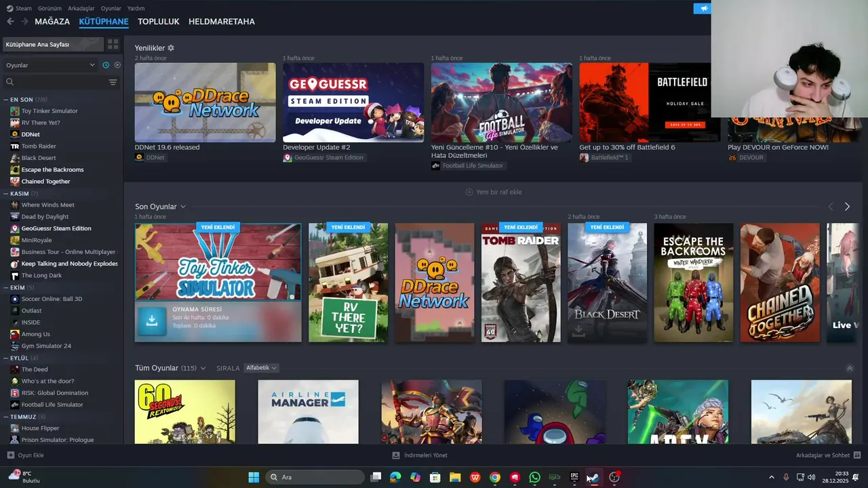The width and height of the screenshot is (868, 488).
Task: Open volume control in system tray
Action: 811,477
